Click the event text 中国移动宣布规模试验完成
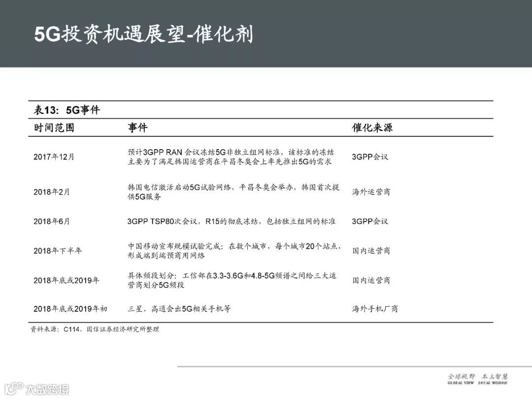The width and height of the screenshot is (532, 399). [x=174, y=246]
